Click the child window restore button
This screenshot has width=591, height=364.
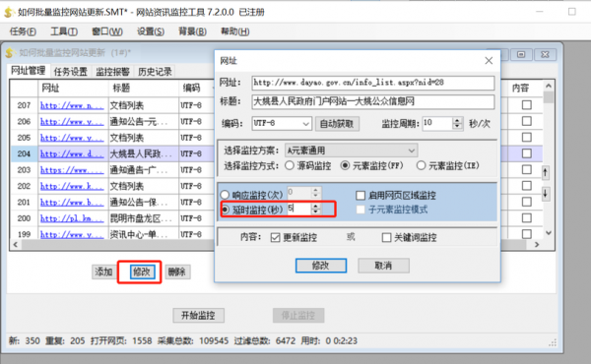tap(521, 54)
